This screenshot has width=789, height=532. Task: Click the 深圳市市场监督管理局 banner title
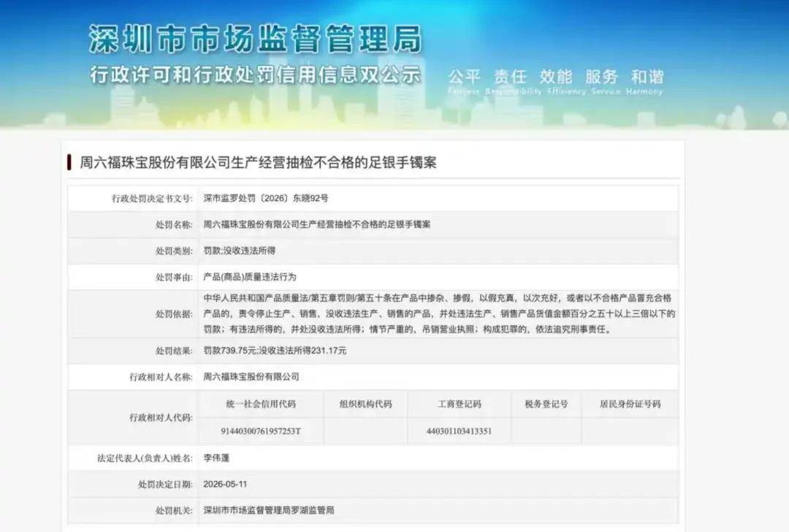pyautogui.click(x=255, y=39)
